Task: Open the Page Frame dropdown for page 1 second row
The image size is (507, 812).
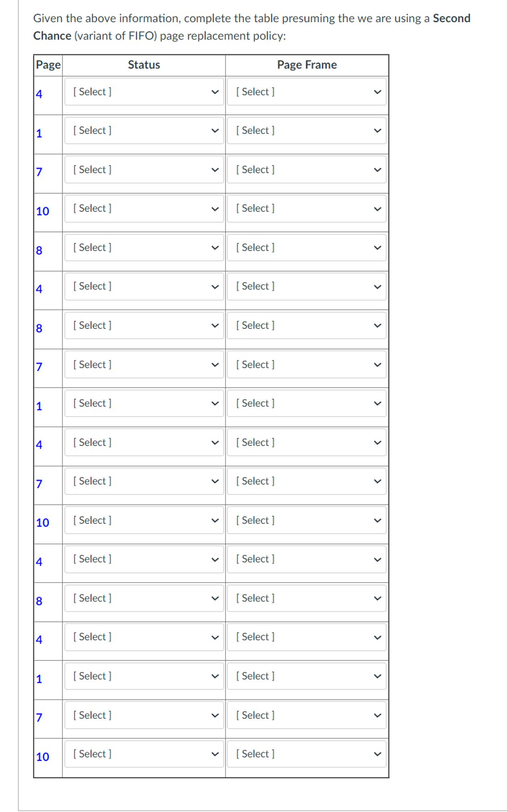Action: click(306, 130)
